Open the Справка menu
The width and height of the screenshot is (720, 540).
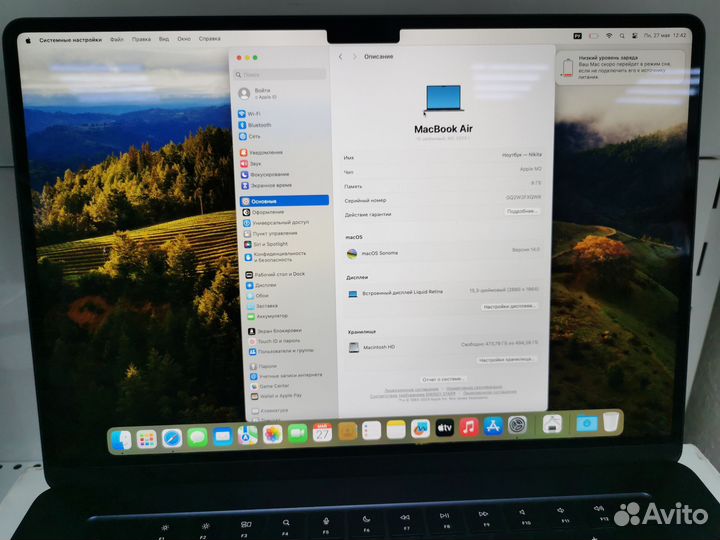coord(210,39)
